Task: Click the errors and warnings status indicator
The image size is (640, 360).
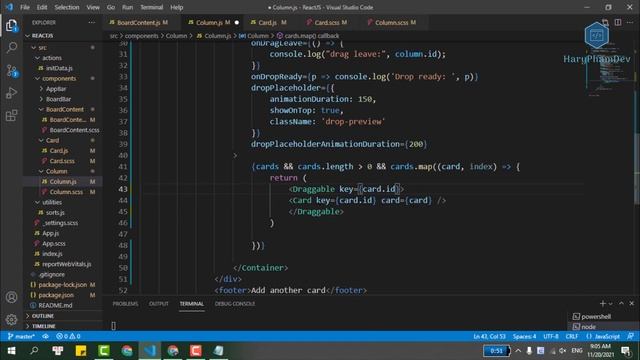Action: point(68,336)
